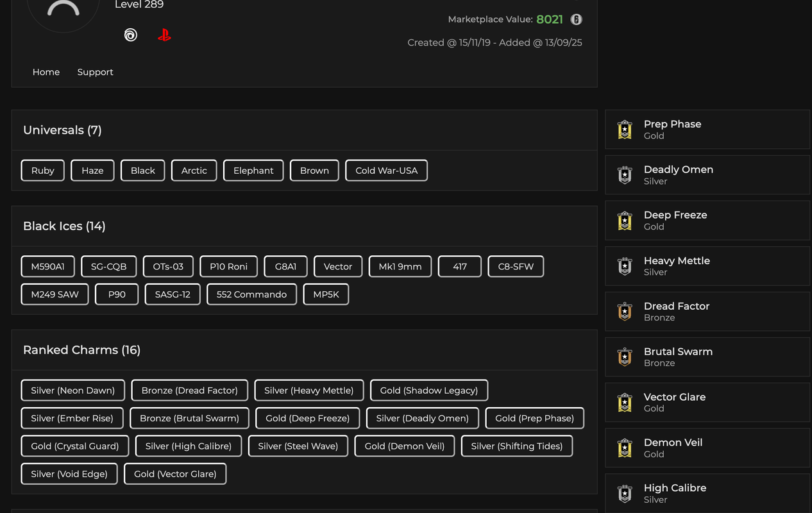The image size is (812, 513).
Task: Select the Arctic universal skin tag
Action: pyautogui.click(x=194, y=171)
